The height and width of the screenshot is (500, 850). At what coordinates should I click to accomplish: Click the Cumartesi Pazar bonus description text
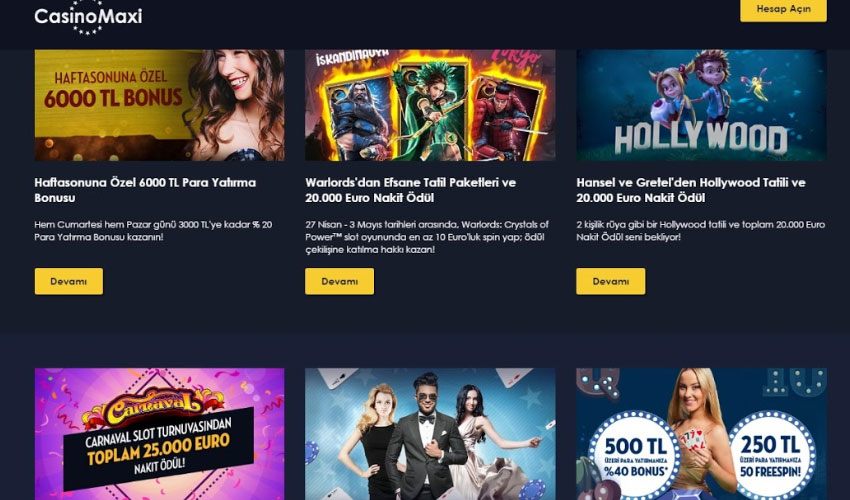(153, 230)
